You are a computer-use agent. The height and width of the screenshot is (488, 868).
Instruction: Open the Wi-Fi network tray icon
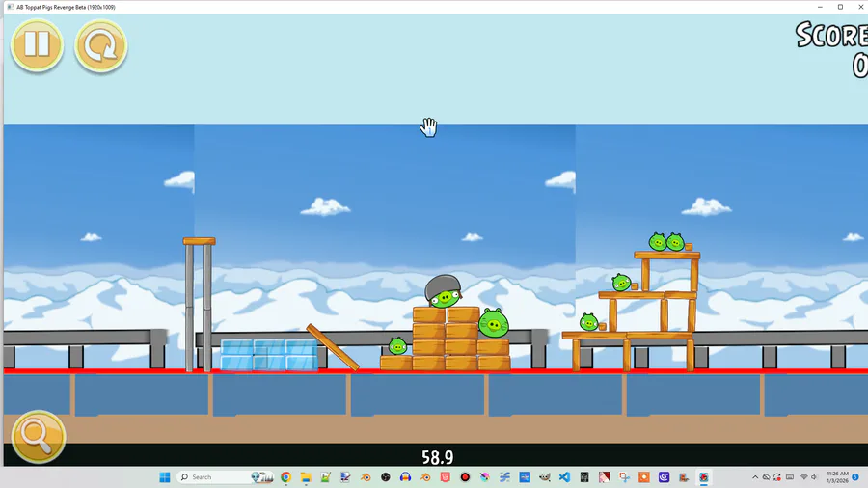803,477
